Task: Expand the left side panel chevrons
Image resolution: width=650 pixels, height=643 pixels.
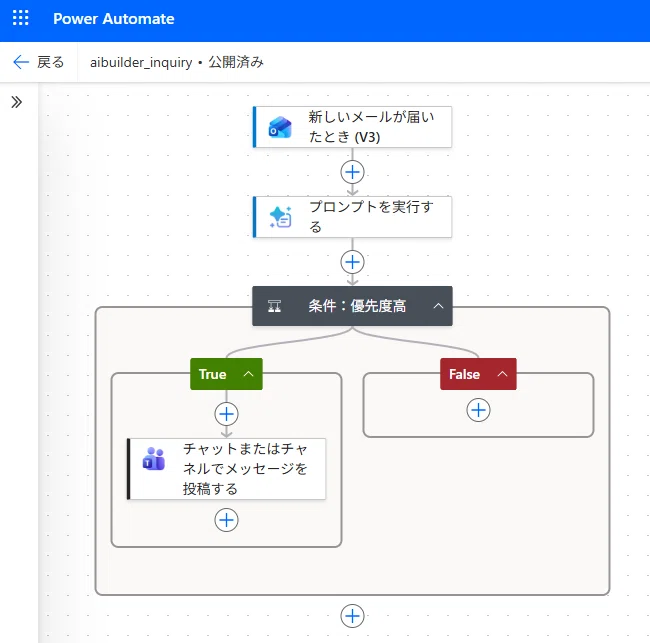Action: (x=17, y=102)
